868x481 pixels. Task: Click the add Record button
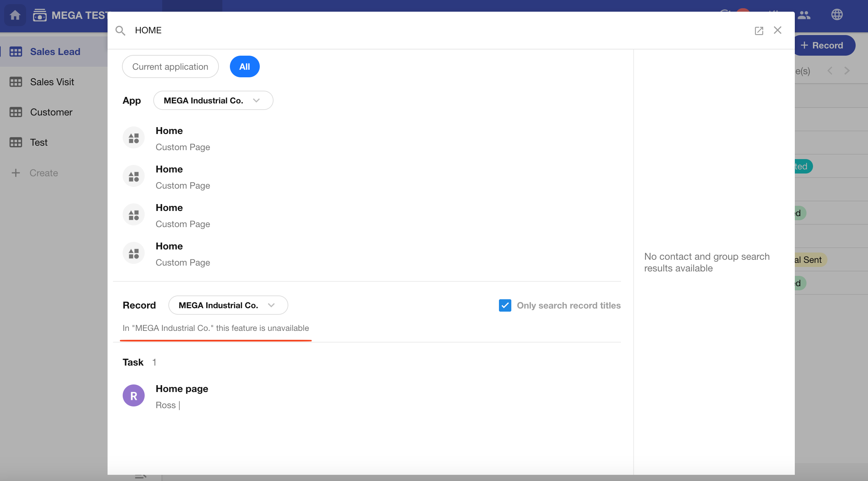[824, 45]
